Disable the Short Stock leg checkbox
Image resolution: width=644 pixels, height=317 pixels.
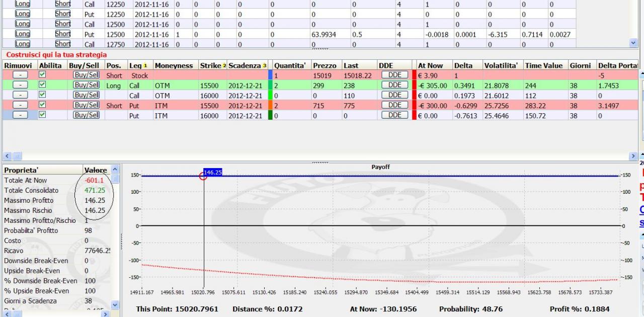[43, 75]
